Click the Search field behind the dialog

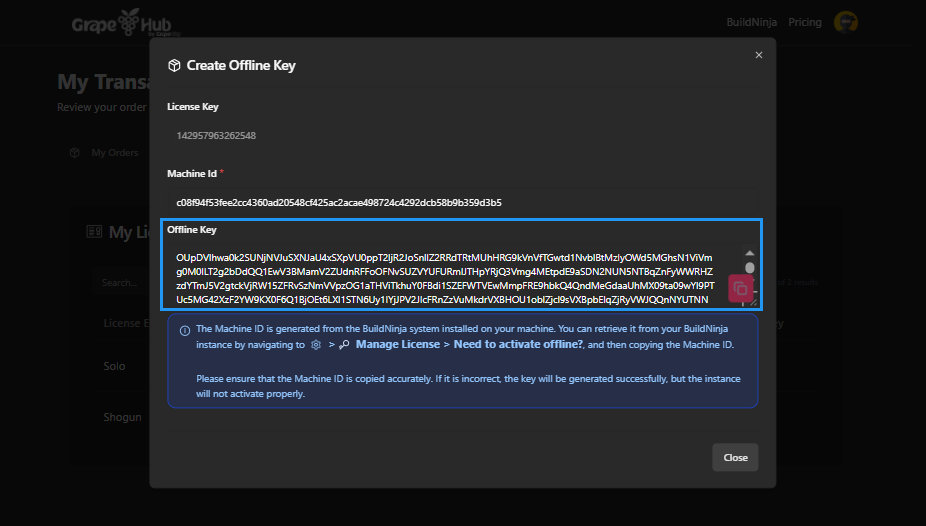click(121, 283)
